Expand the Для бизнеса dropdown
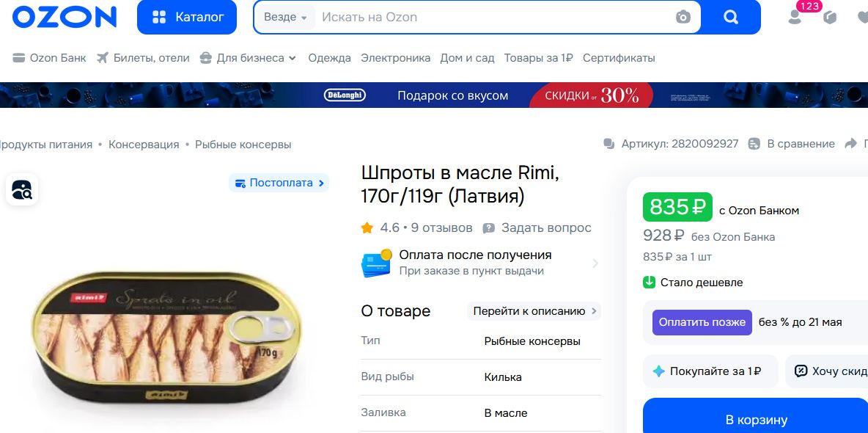This screenshot has width=868, height=433. [x=257, y=58]
